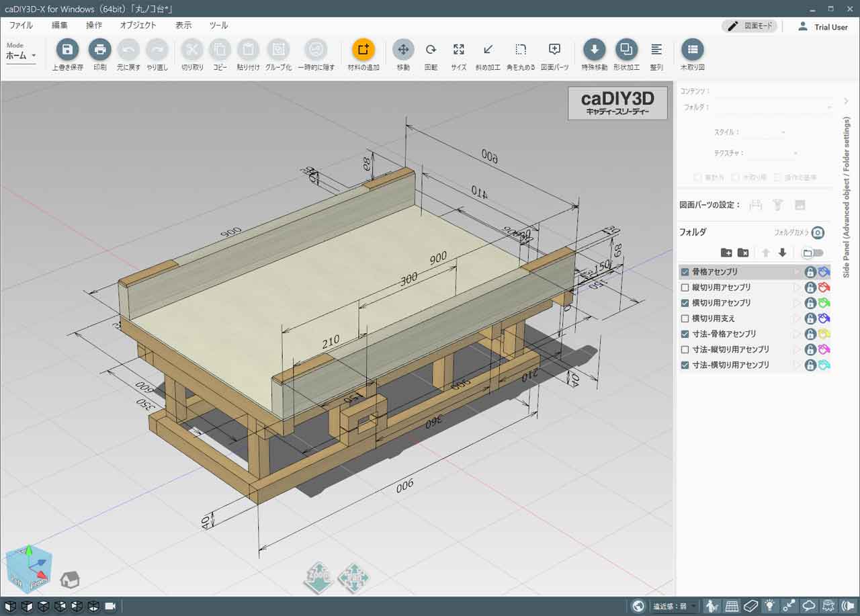Screen dimensions: 860x616
Task: Select the 回転 (rotate) tool
Action: (431, 50)
